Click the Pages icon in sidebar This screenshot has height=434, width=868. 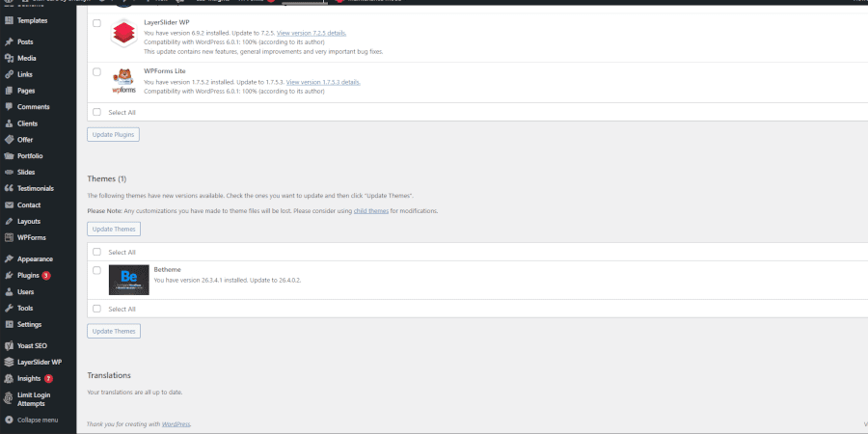tap(9, 91)
